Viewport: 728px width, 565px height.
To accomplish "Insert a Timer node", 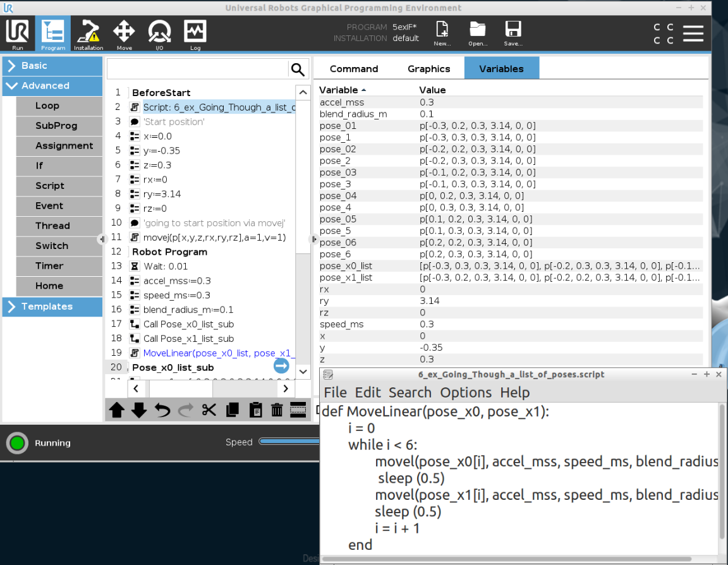I will pyautogui.click(x=59, y=265).
